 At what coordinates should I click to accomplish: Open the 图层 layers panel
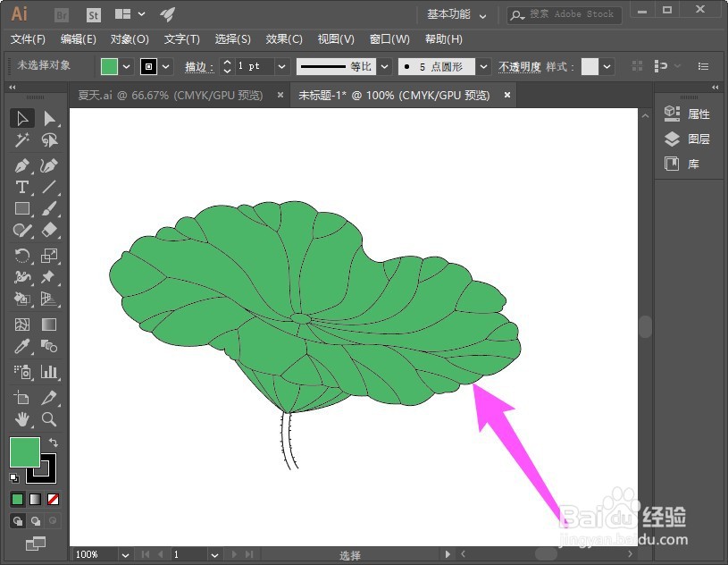pos(687,139)
